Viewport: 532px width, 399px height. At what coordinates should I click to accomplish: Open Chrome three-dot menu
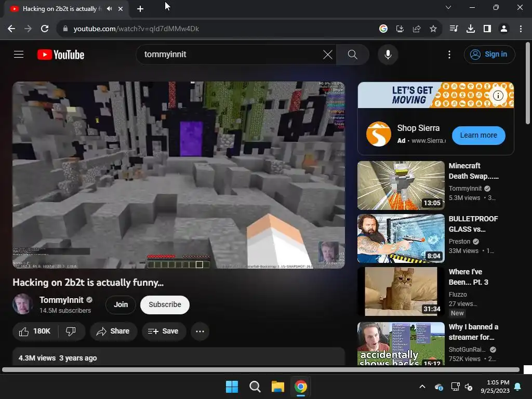[521, 29]
